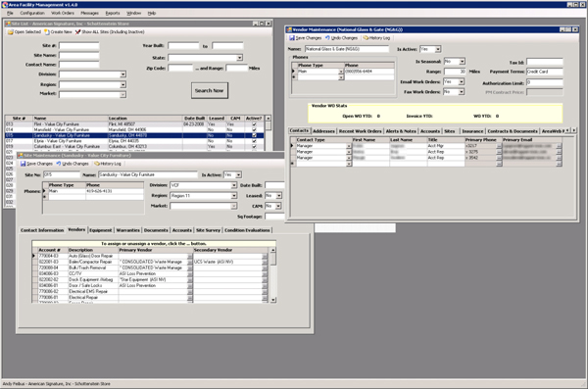Save Changes in Site Maintenance window
Viewport: 588px width, 389px height.
36,164
